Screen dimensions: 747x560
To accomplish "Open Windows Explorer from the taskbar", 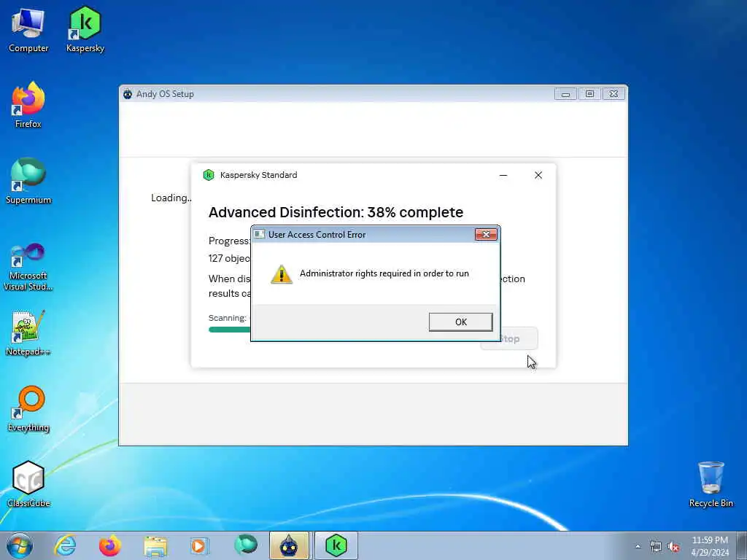I will (x=155, y=545).
